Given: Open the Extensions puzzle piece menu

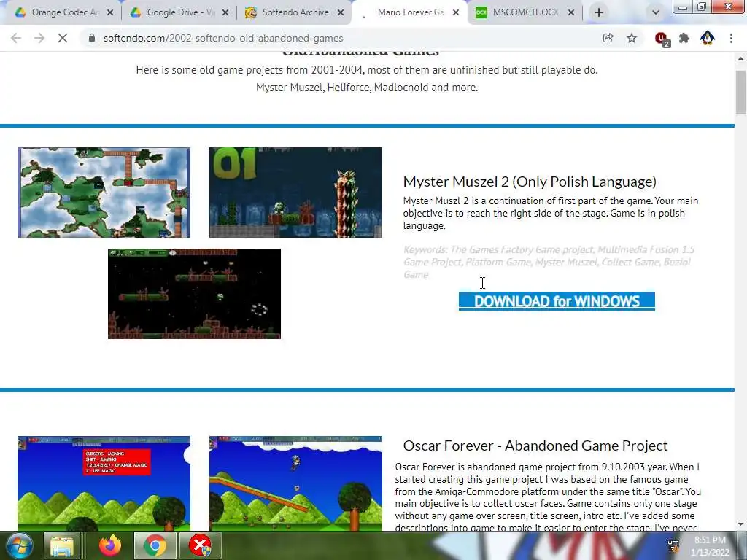Looking at the screenshot, I should click(x=684, y=38).
